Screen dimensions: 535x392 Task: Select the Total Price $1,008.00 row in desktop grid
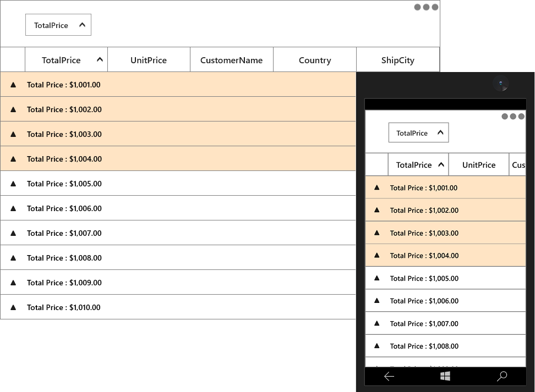(178, 258)
